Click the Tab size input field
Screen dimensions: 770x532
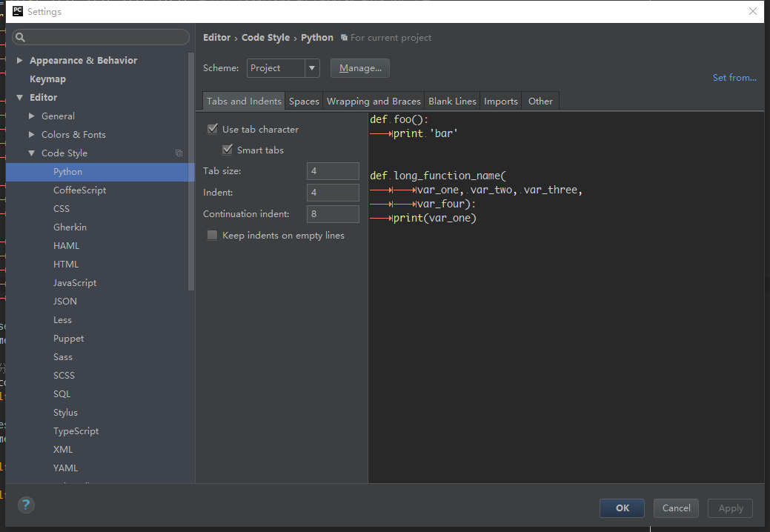tap(333, 171)
